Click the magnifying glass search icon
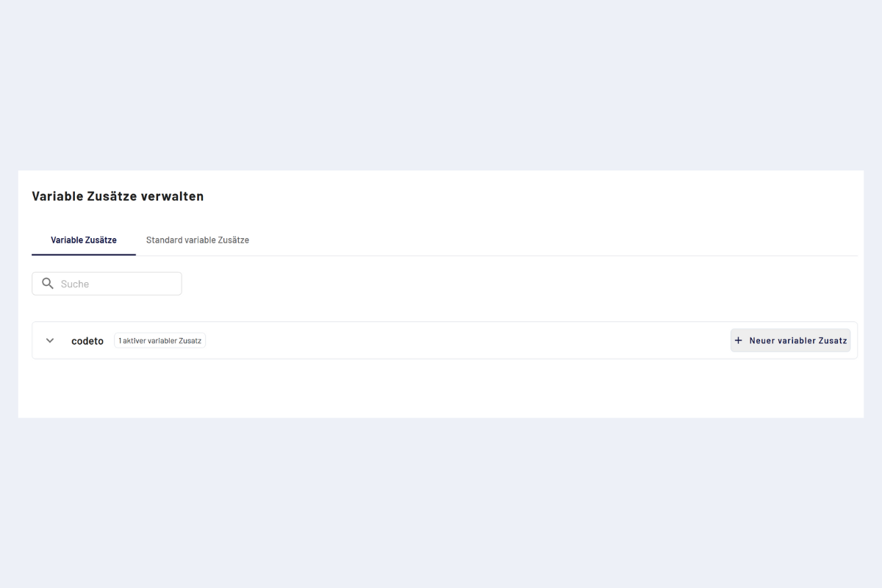The height and width of the screenshot is (588, 882). [x=48, y=284]
